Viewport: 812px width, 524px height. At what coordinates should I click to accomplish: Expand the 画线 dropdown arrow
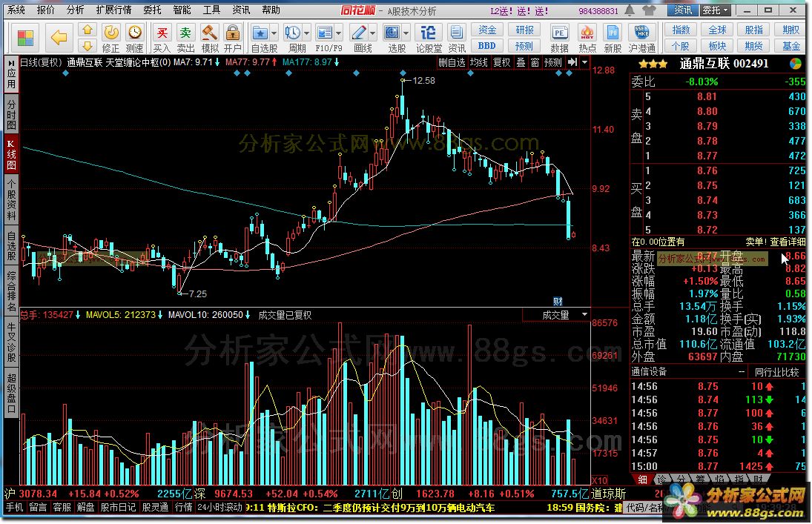372,33
